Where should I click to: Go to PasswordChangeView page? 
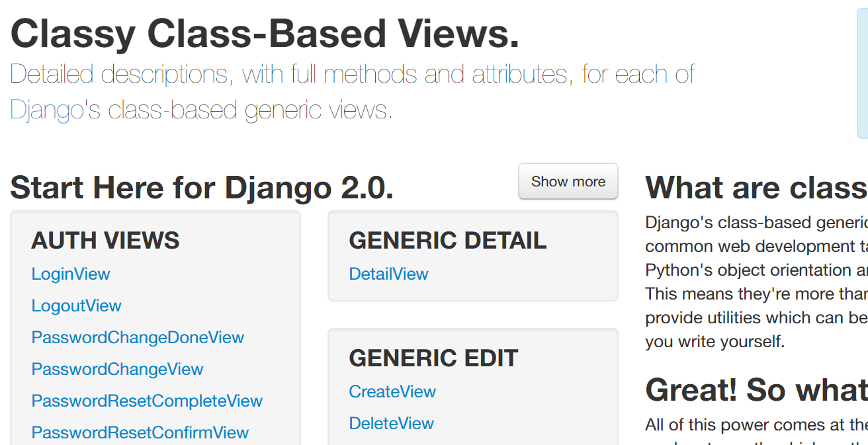click(117, 369)
